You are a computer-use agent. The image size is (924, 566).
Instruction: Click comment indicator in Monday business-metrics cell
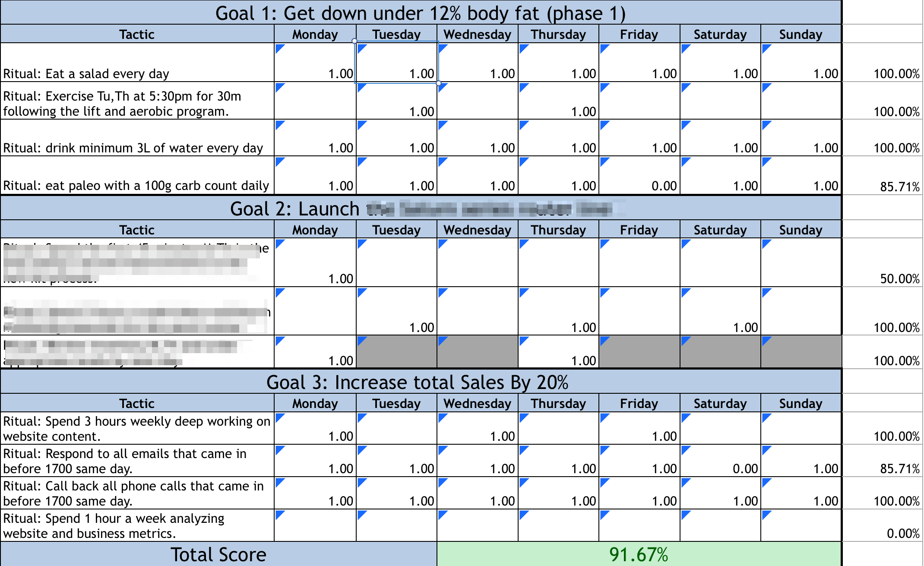(279, 514)
